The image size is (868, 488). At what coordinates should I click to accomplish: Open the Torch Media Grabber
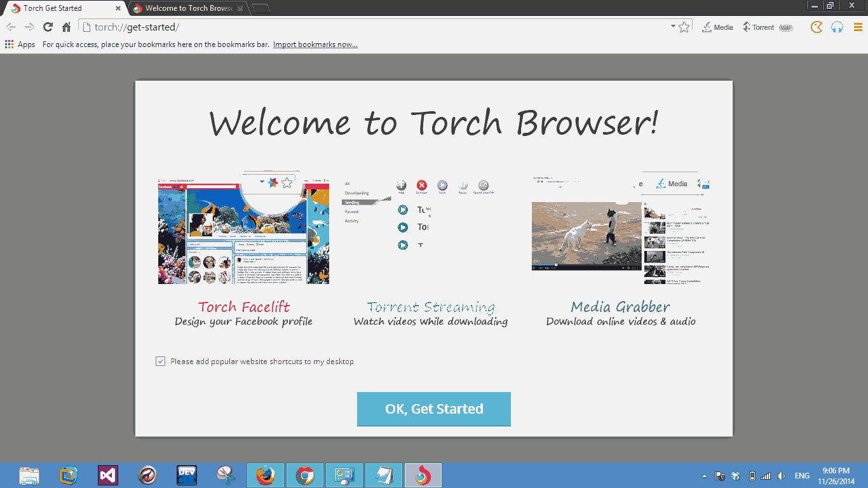(717, 27)
